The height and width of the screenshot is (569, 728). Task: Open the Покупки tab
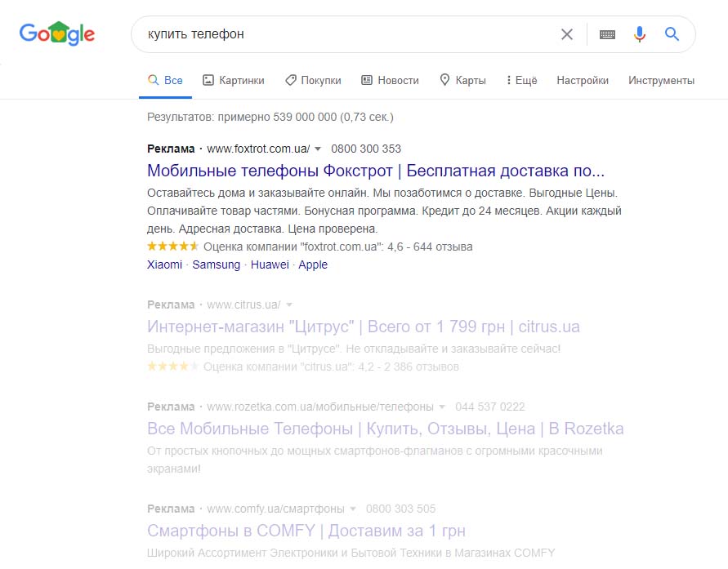pyautogui.click(x=313, y=80)
